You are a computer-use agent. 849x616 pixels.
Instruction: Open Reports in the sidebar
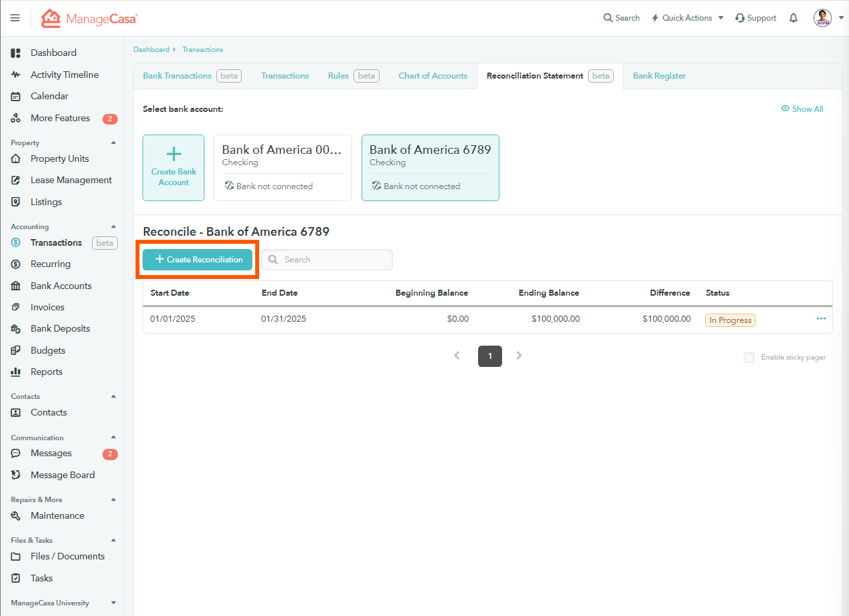47,372
